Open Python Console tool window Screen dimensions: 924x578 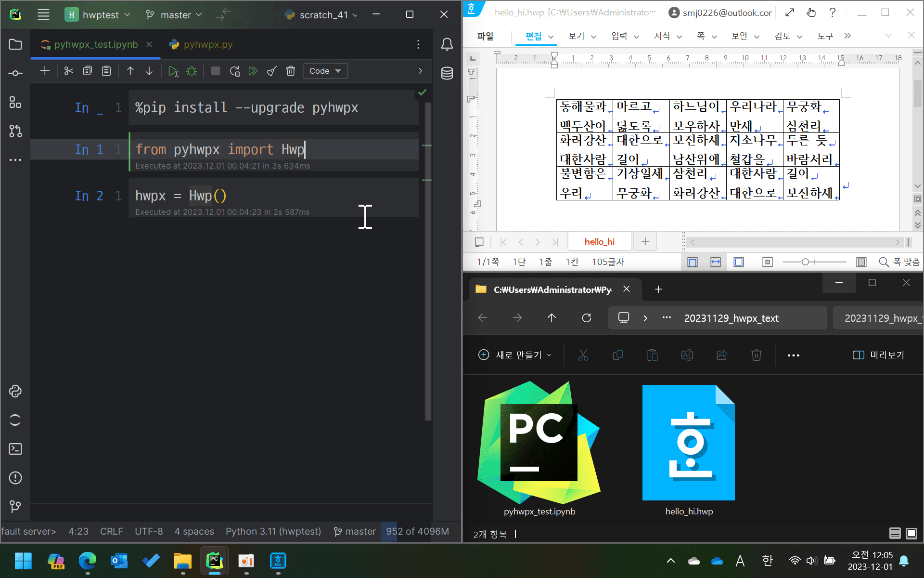point(15,391)
